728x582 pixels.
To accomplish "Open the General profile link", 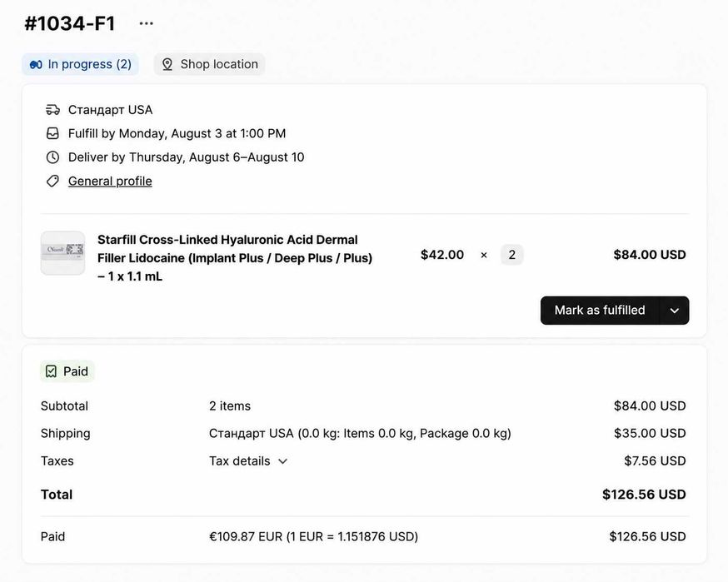I will click(110, 181).
